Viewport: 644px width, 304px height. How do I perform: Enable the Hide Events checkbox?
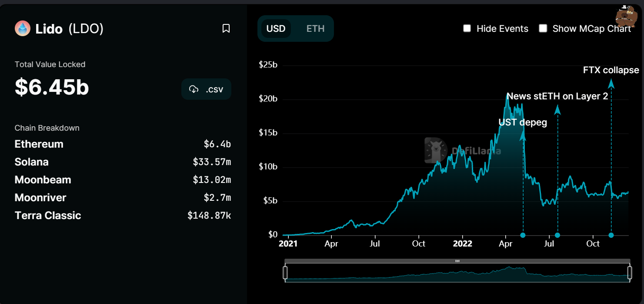(467, 29)
